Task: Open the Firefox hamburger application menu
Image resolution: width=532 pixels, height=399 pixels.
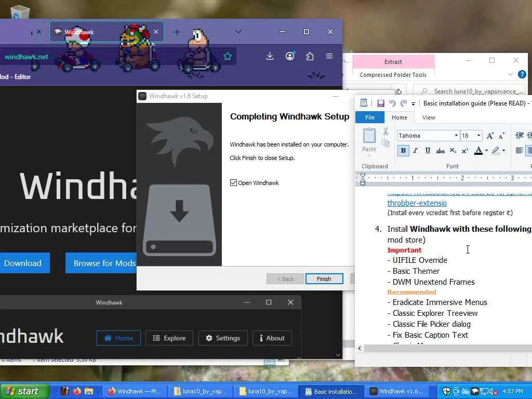Action: point(329,56)
